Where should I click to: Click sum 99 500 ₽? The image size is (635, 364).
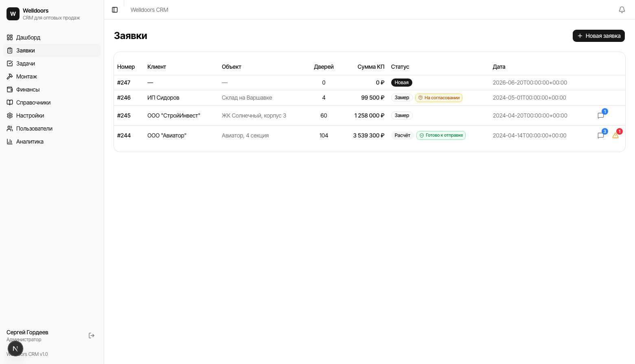pos(373,98)
